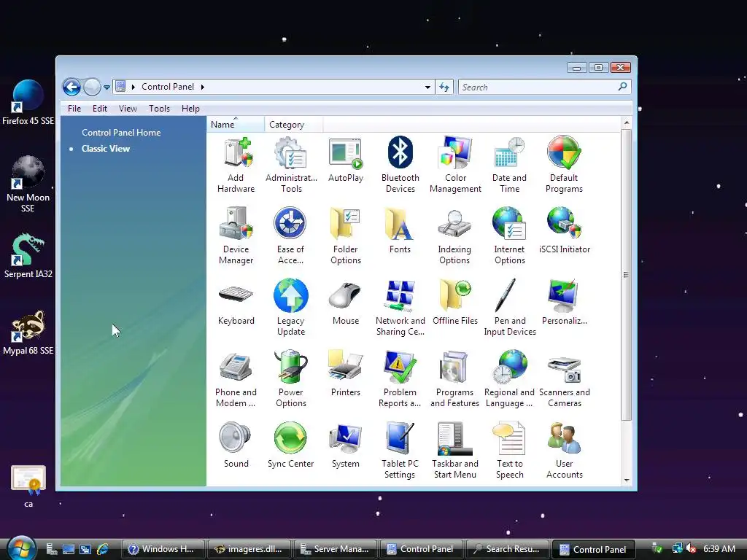Expand the address bar history dropdown
Viewport: 747px width, 560px height.
(427, 87)
